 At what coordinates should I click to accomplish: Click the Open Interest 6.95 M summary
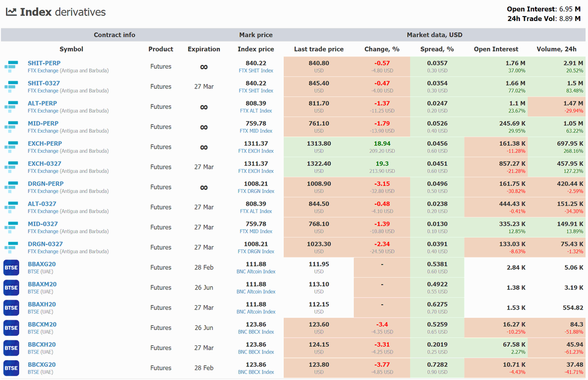(x=544, y=9)
